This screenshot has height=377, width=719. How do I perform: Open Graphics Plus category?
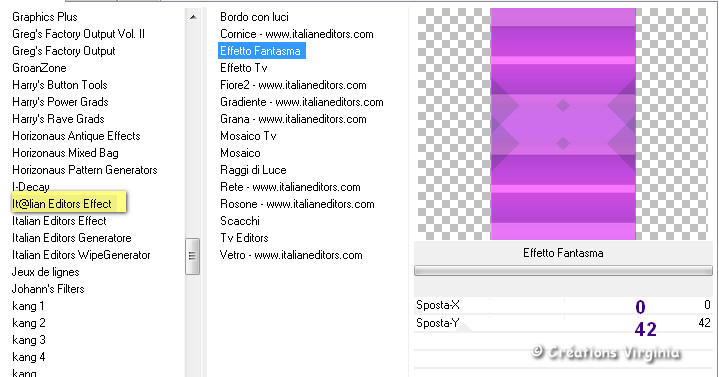tap(45, 17)
